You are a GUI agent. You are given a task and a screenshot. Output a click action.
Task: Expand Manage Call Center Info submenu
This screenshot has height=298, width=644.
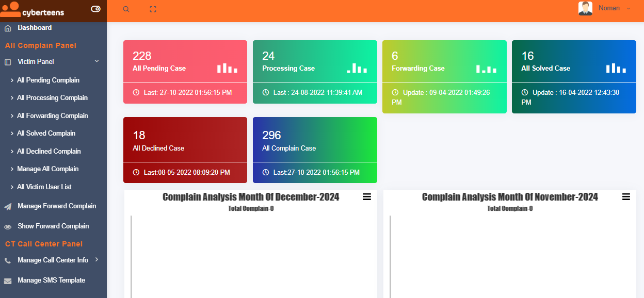(96, 260)
